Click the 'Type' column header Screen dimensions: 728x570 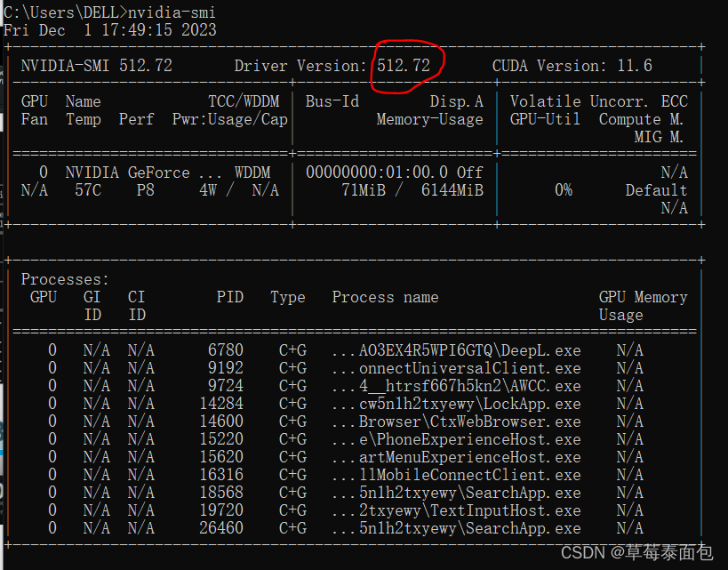[288, 297]
